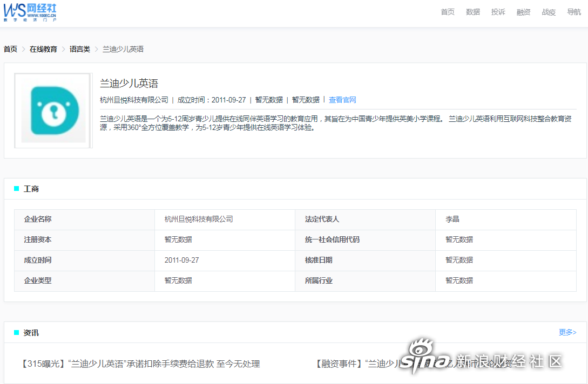Open 导航 in top navigation
The width and height of the screenshot is (588, 384).
pos(574,12)
